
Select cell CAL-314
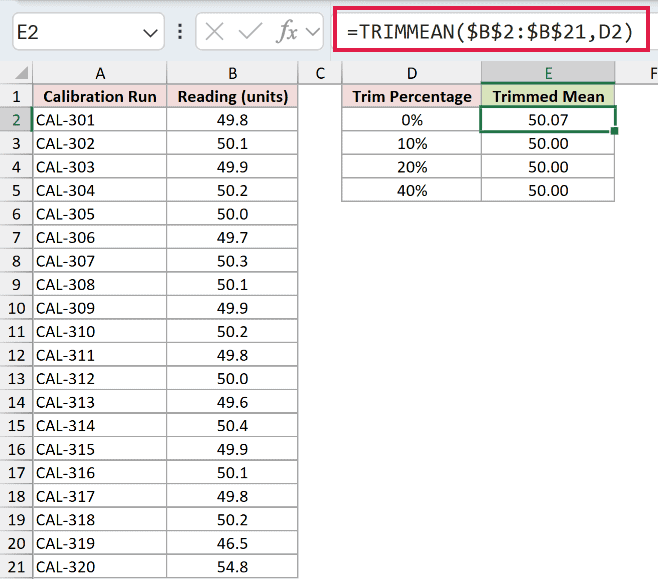click(100, 425)
